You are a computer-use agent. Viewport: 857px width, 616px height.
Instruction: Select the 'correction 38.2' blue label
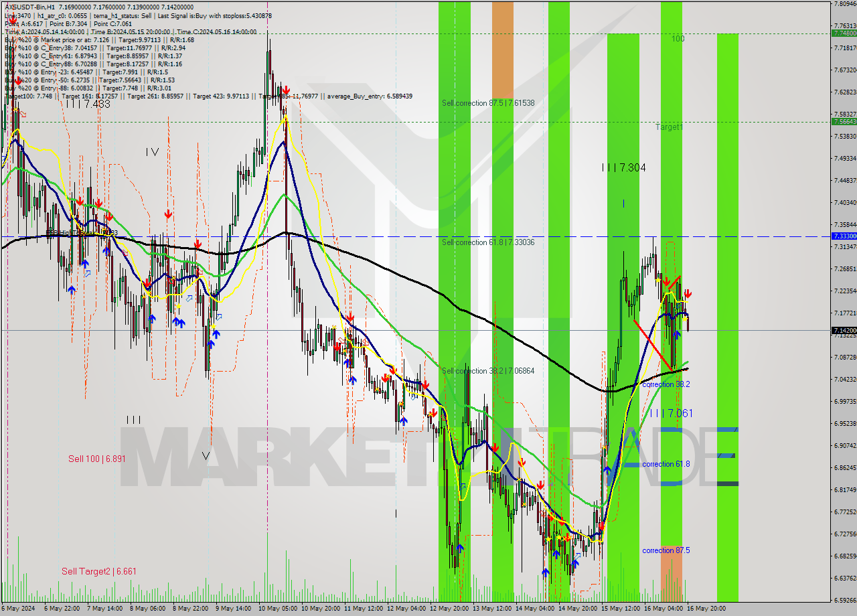(666, 384)
